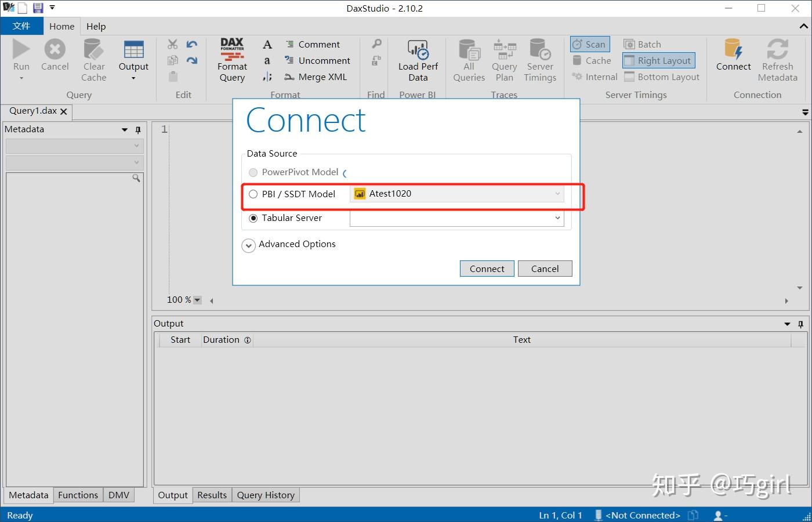Screen dimensions: 812x522
Task: Toggle Right Layout in Server Timings group
Action: pos(658,60)
